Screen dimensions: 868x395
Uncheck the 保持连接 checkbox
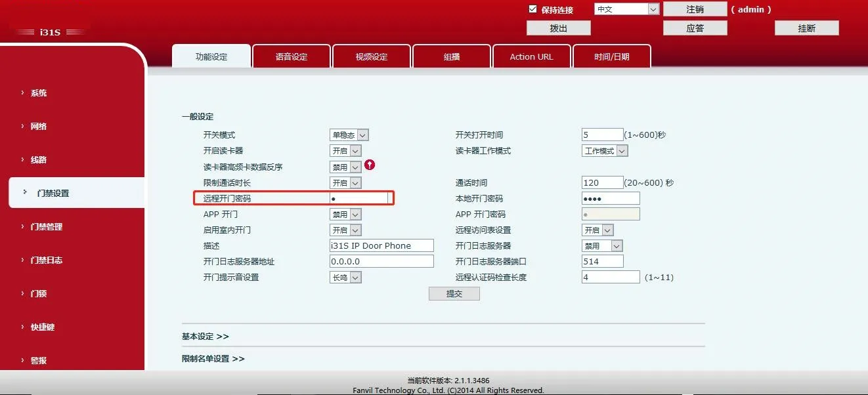[x=534, y=9]
